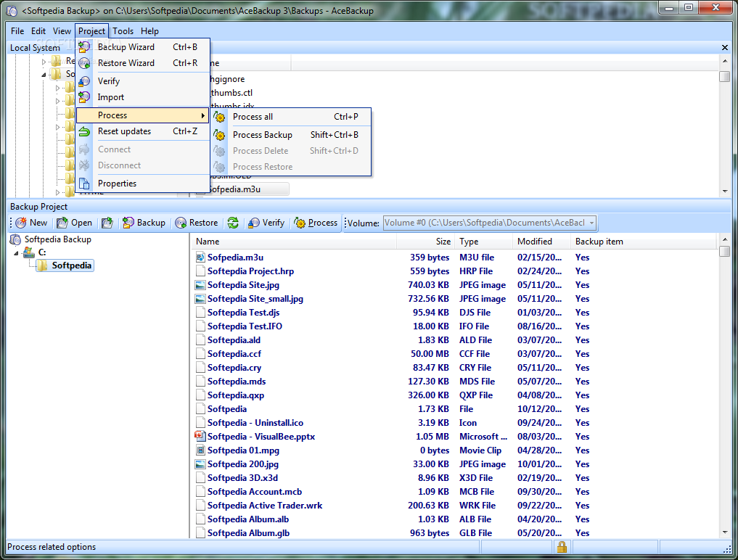Click the Softpedia 01.mpg movie icon
The height and width of the screenshot is (560, 738).
[200, 450]
